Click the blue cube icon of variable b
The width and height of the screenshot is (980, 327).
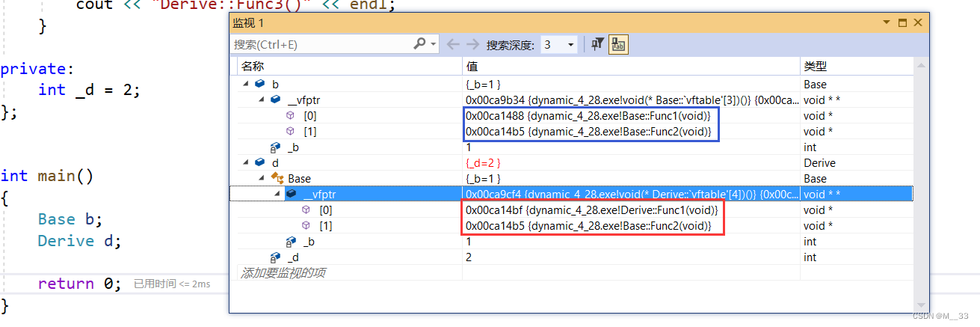[259, 85]
